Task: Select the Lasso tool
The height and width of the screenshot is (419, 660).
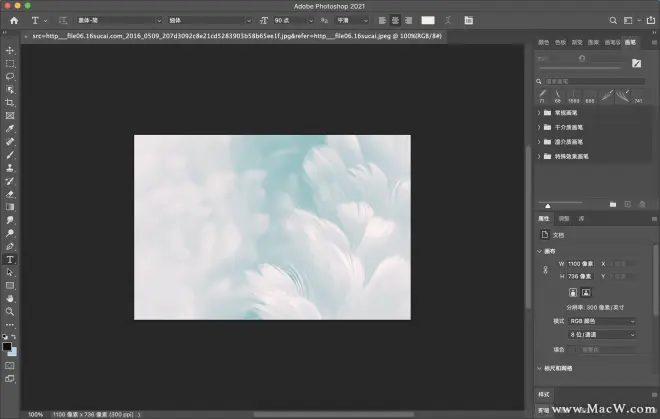Action: 10,76
